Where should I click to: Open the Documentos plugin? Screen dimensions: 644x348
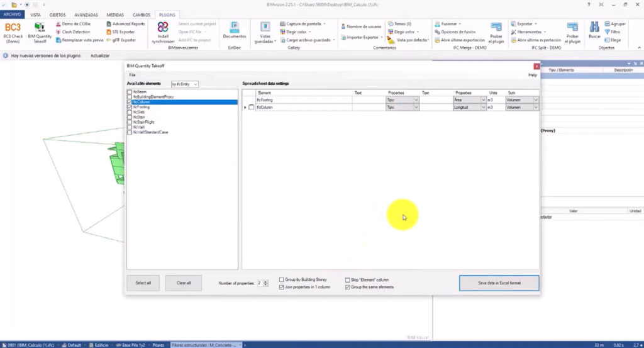235,30
